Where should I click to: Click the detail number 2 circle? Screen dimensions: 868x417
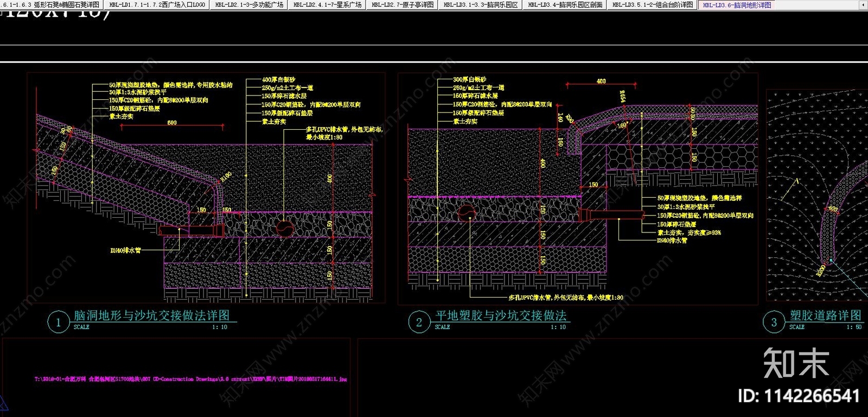(x=419, y=322)
